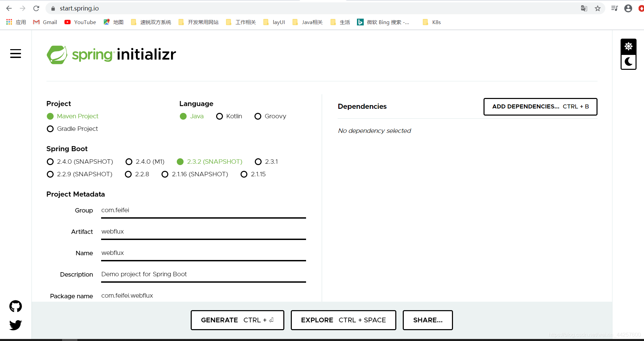Go back in browser history
This screenshot has width=644, height=341.
pyautogui.click(x=9, y=8)
